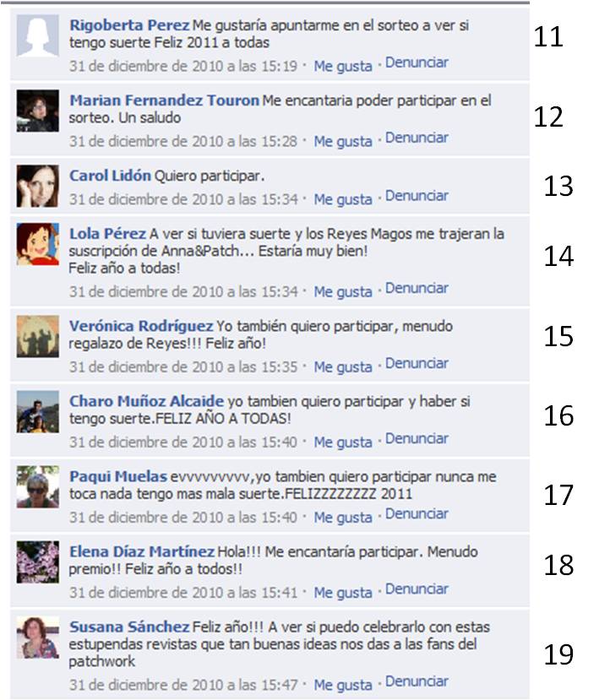599x700 pixels.
Task: Open Lola Pérez's cartoon avatar
Action: [37, 244]
